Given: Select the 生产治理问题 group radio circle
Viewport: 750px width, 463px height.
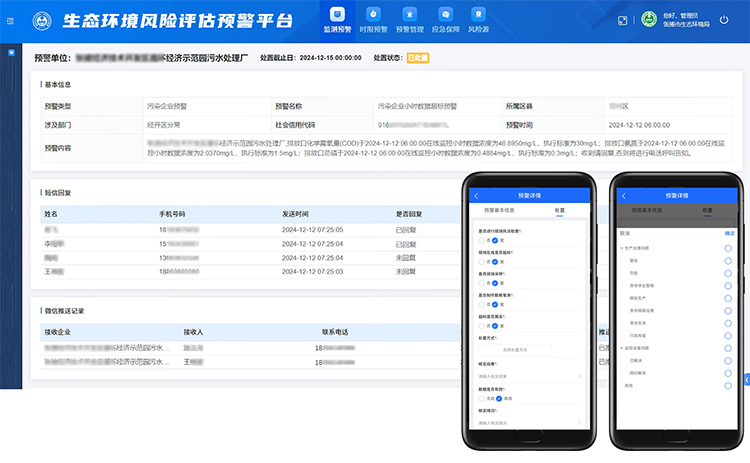Looking at the screenshot, I should click(728, 248).
